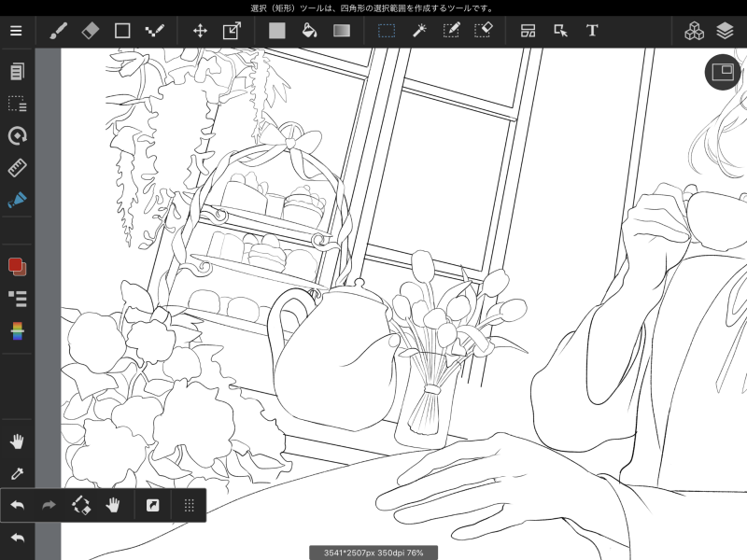
Task: Open the hamburger main menu
Action: tap(16, 31)
